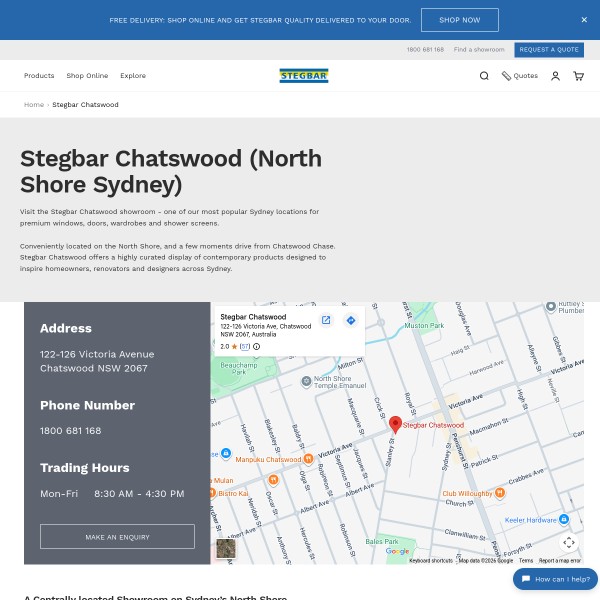Open map Terms link

(526, 561)
